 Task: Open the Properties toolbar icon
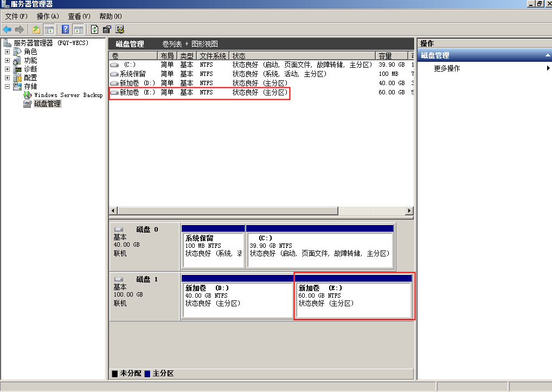[107, 29]
